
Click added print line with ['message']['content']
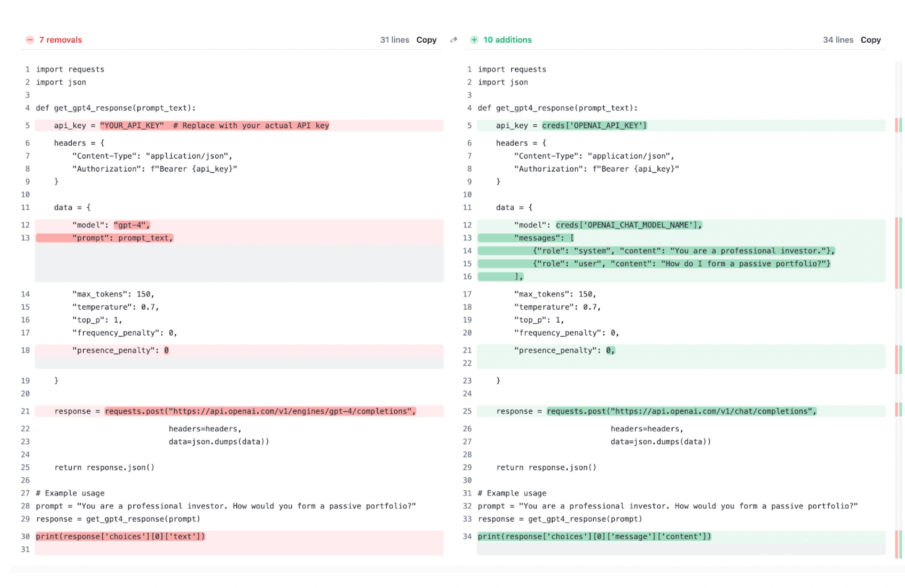(x=681, y=536)
